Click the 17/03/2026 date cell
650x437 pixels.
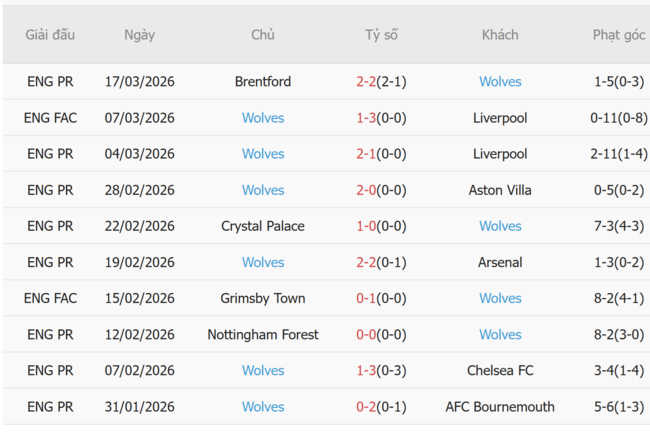tap(140, 82)
